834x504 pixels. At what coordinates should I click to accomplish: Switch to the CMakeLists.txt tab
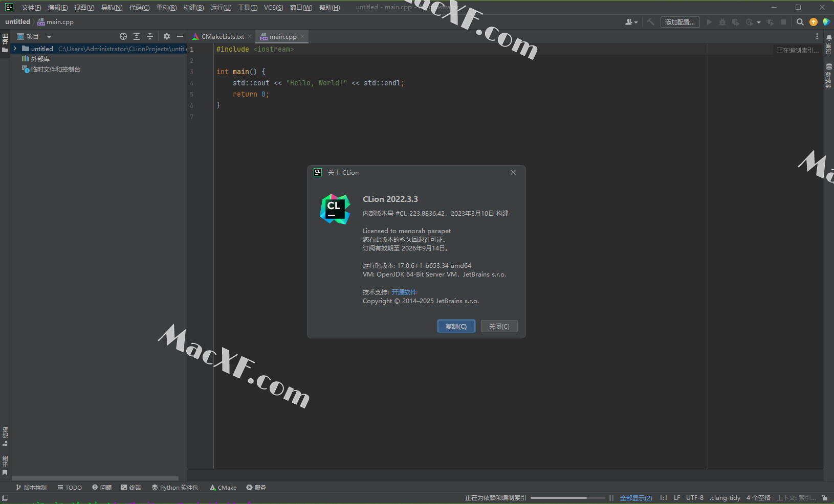point(218,36)
